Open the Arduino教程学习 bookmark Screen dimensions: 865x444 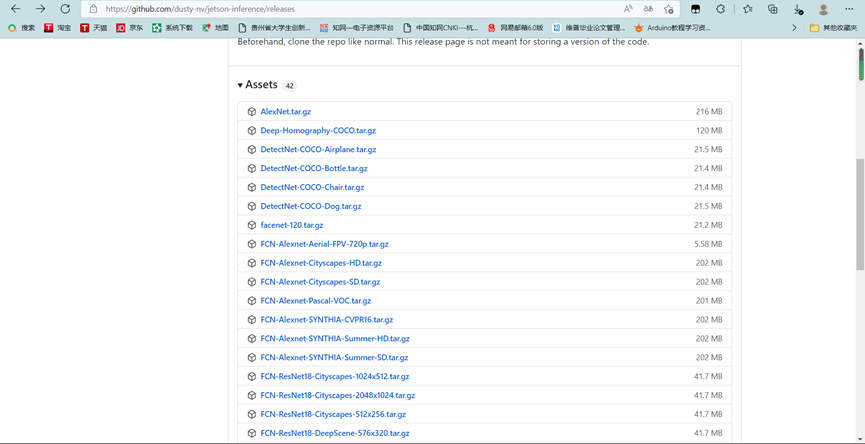pyautogui.click(x=672, y=28)
